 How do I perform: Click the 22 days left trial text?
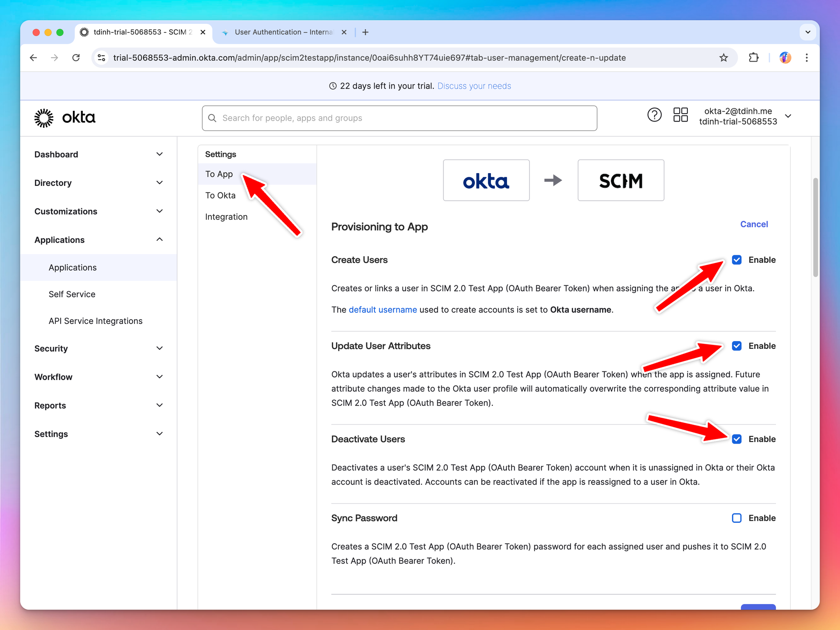point(386,86)
